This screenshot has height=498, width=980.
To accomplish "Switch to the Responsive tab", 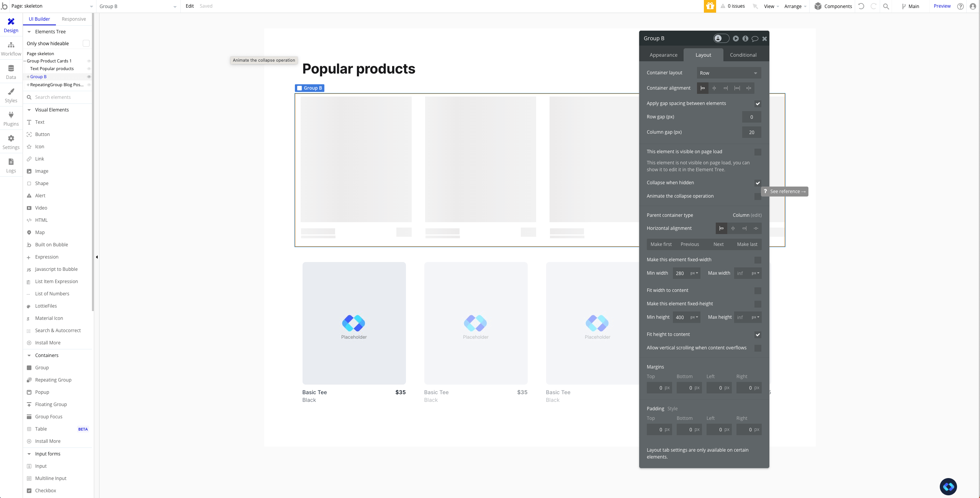I will (74, 19).
